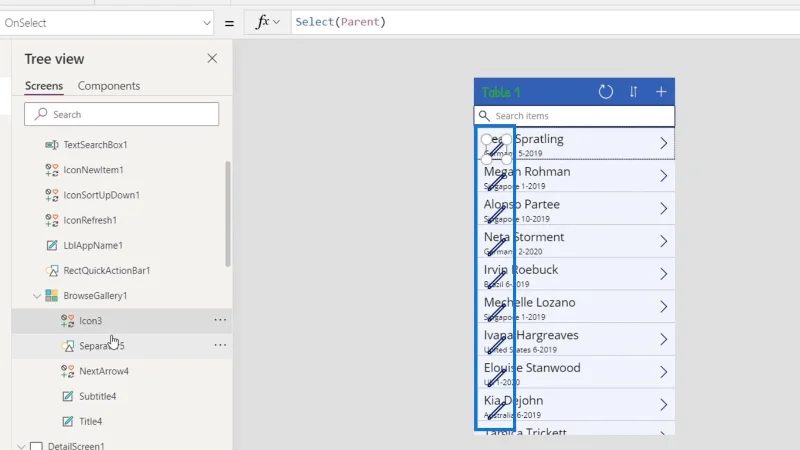Click the Alonso Partee name text

coord(521,205)
